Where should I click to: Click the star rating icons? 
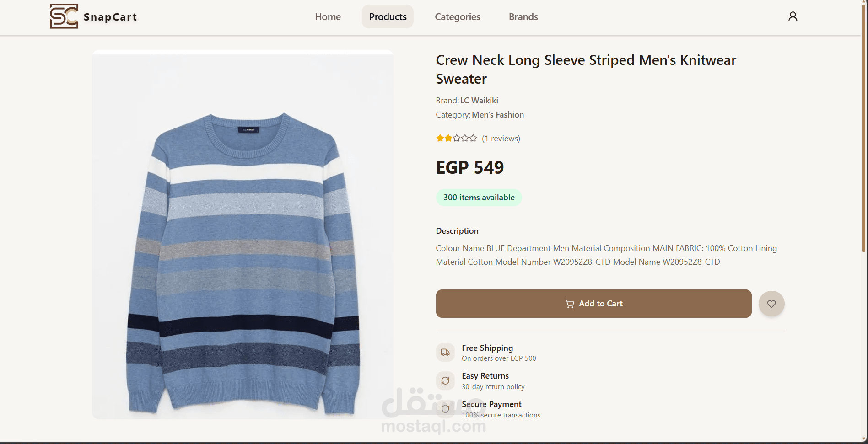coord(456,138)
